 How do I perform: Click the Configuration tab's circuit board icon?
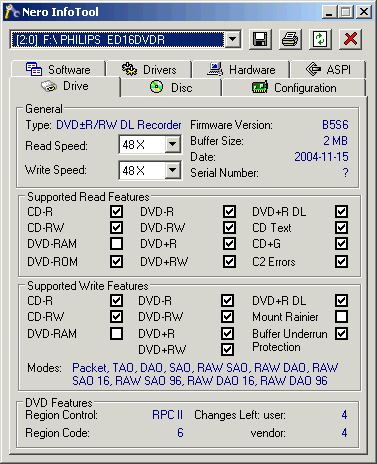tap(260, 87)
